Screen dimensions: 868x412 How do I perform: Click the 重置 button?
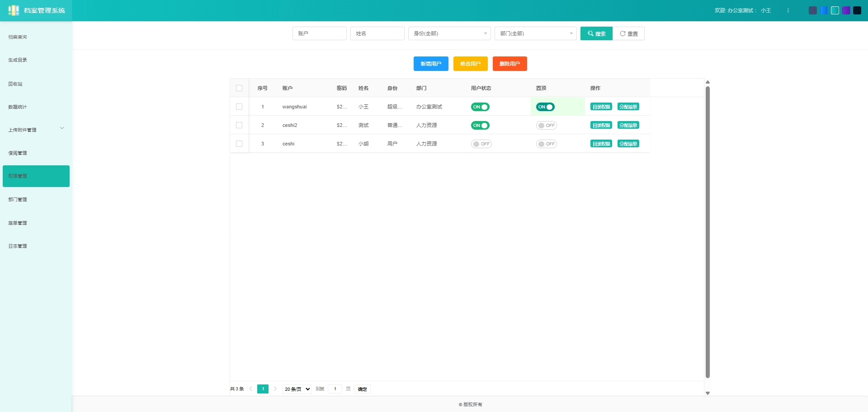click(629, 33)
